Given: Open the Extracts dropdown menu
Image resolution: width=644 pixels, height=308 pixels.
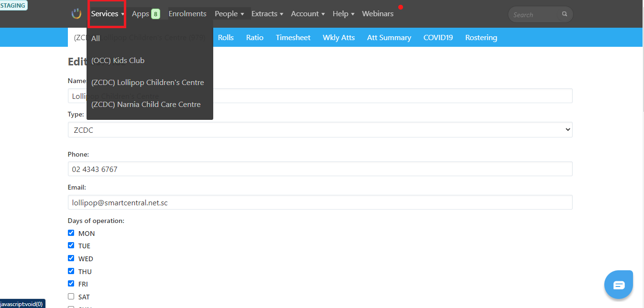Looking at the screenshot, I should [x=267, y=14].
